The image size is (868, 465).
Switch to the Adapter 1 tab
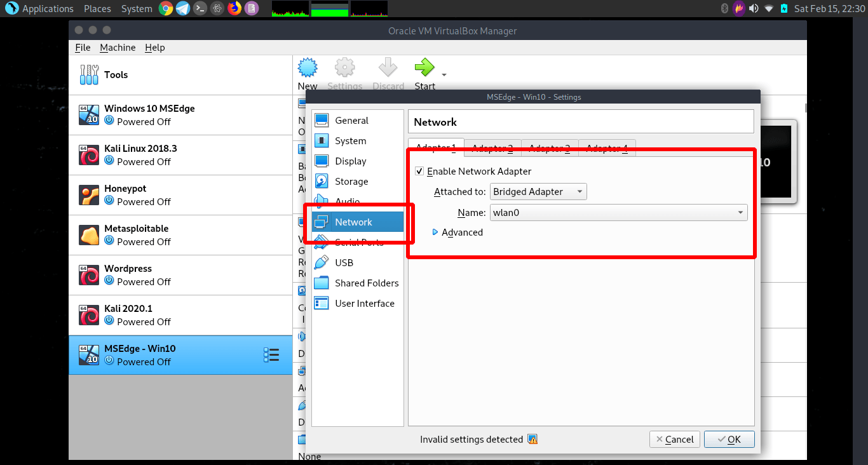pos(436,148)
